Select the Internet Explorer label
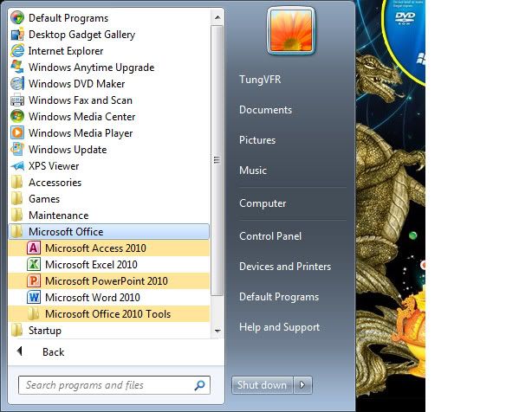The image size is (532, 412). pyautogui.click(x=66, y=51)
